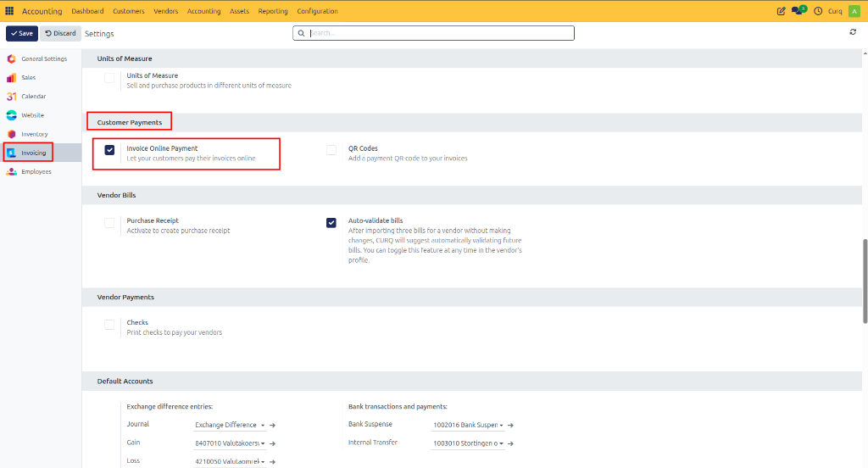Click the Default Accounts section heading
868x468 pixels.
pyautogui.click(x=125, y=381)
